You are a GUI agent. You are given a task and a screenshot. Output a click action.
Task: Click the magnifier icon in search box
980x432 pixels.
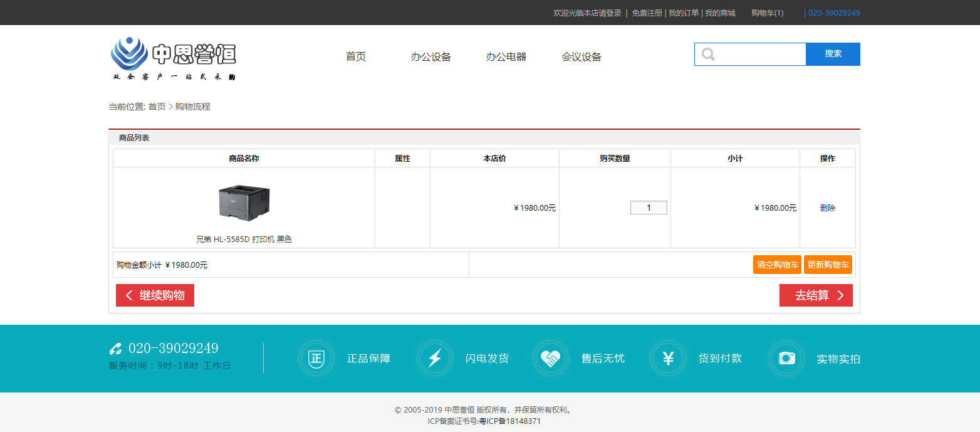(708, 55)
